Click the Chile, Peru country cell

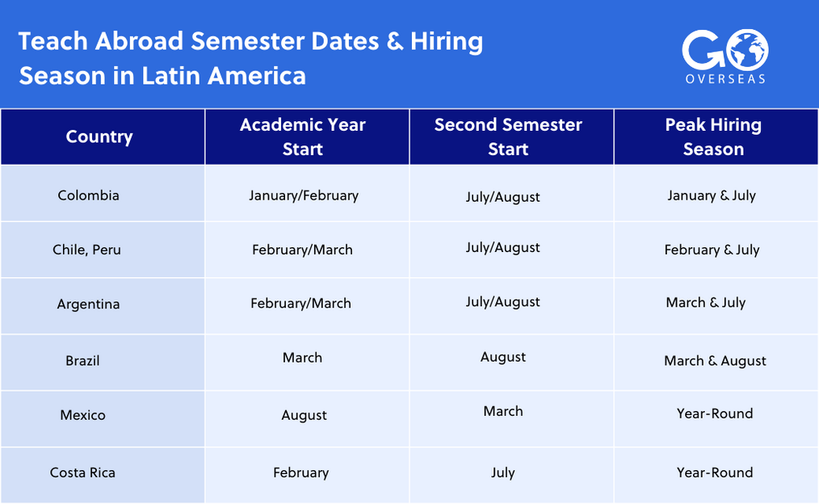87,250
